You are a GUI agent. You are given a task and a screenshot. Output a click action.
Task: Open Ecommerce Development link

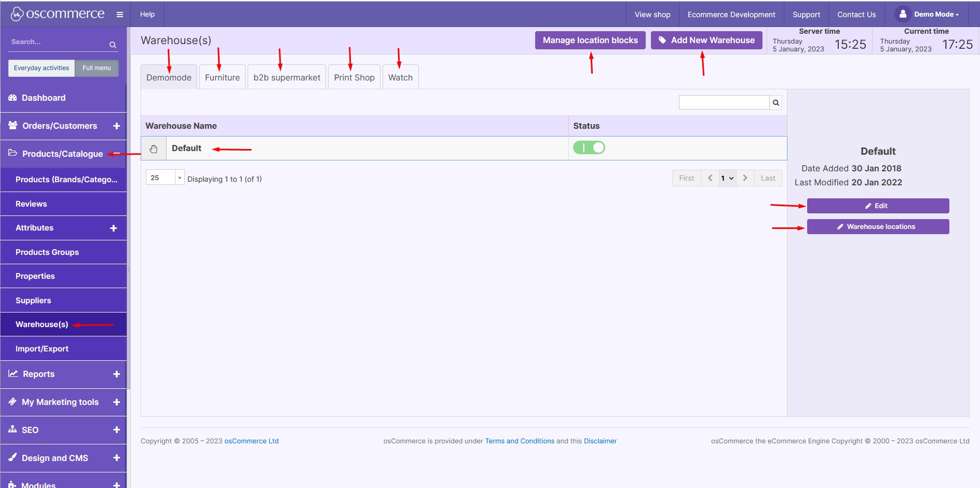(731, 15)
